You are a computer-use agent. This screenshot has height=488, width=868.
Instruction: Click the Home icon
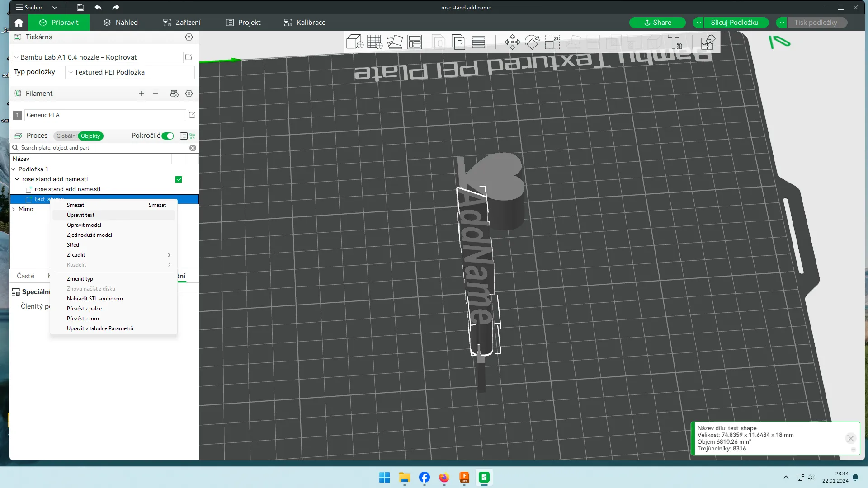tap(19, 23)
